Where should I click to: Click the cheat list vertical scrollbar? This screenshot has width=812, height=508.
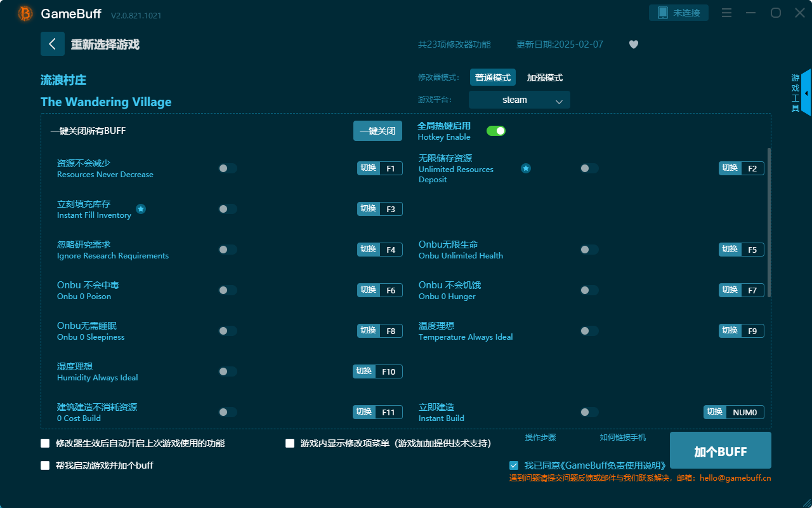pos(769,222)
